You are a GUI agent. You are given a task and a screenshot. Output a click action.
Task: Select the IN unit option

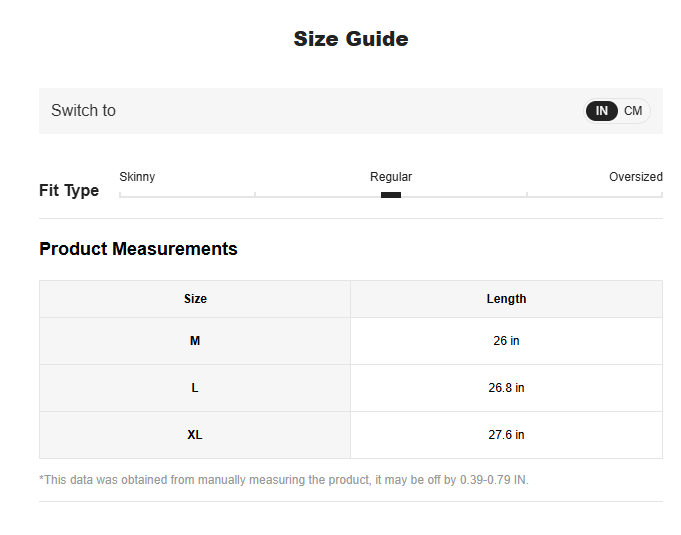click(x=602, y=111)
